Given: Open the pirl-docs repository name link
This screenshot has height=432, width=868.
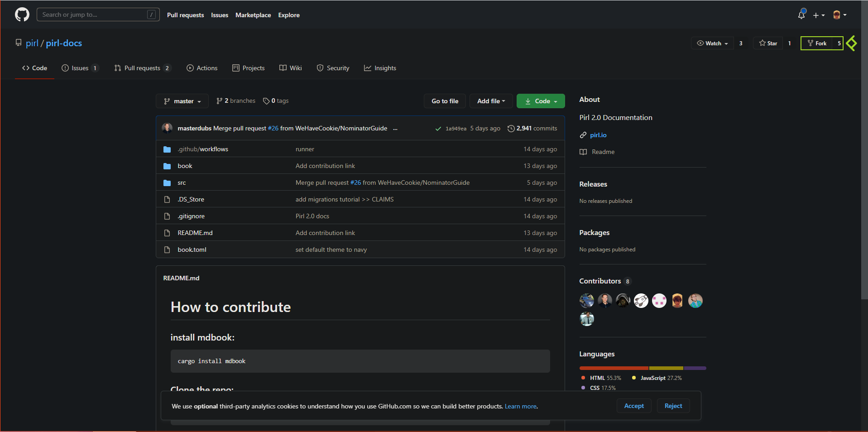Looking at the screenshot, I should (x=64, y=43).
